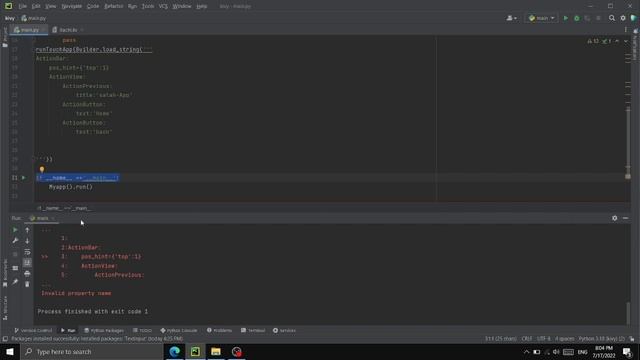Click the green Run button in the top toolbar
Image resolution: width=640 pixels, height=360 pixels.
tap(565, 18)
